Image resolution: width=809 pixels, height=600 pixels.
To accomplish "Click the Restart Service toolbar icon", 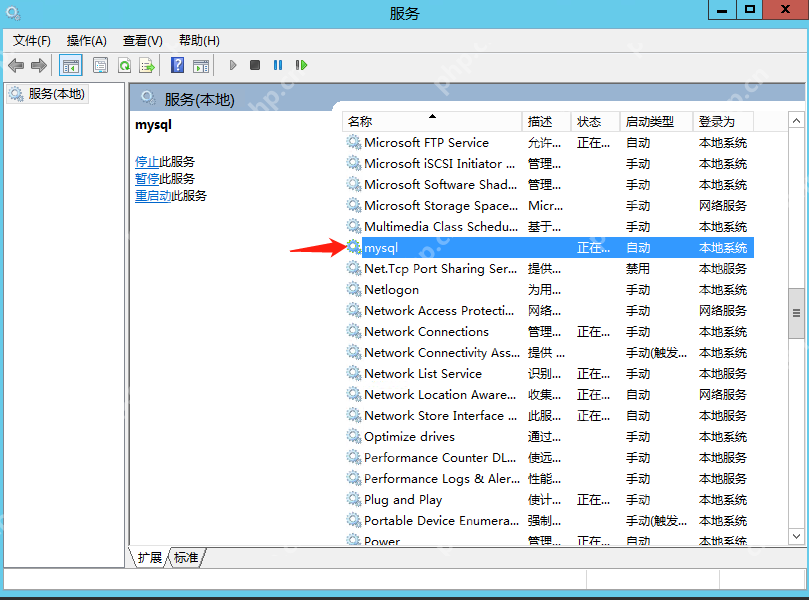I will coord(301,65).
